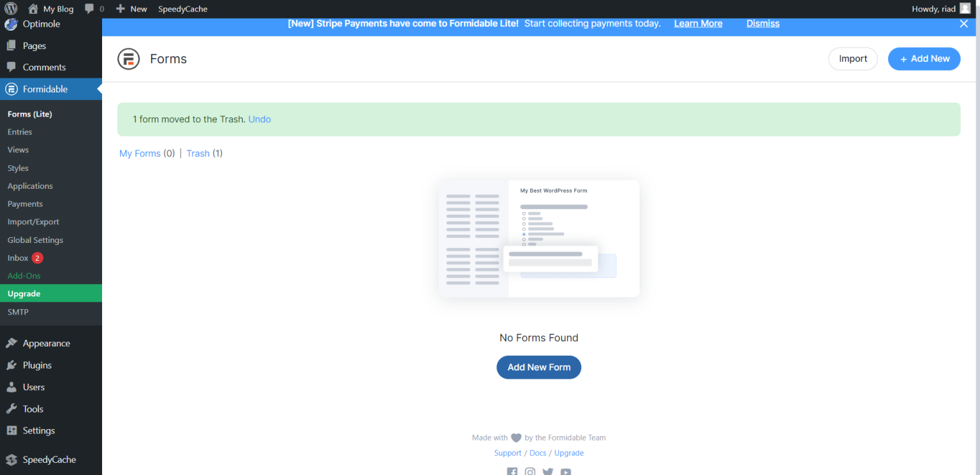Click the Add New button at top right
This screenshot has width=980, height=475.
click(x=924, y=59)
